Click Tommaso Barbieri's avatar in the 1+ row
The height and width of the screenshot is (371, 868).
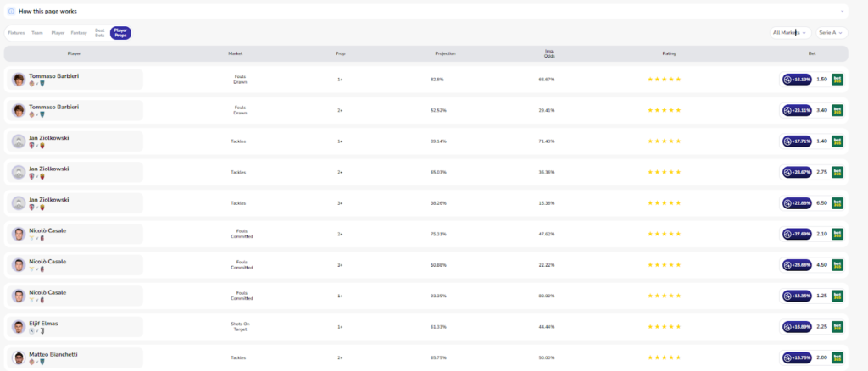pyautogui.click(x=19, y=80)
